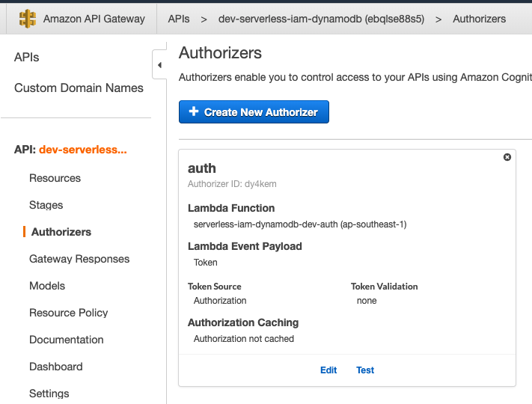Viewport: 532px width, 404px height.
Task: Click the plus icon on Create New Authorizer
Action: coord(193,111)
